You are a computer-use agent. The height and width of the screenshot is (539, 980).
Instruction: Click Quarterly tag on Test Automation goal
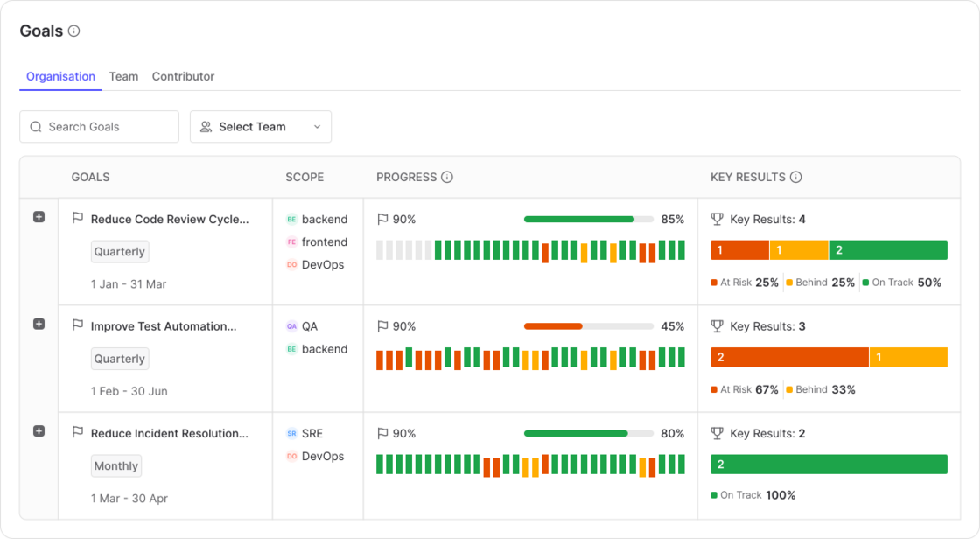[119, 359]
